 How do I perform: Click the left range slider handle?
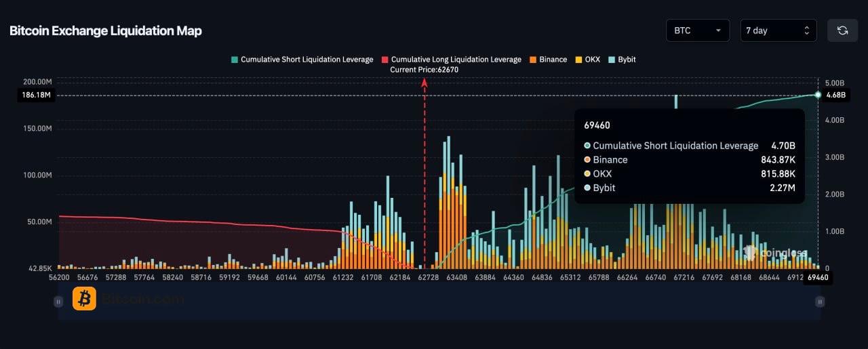click(58, 302)
